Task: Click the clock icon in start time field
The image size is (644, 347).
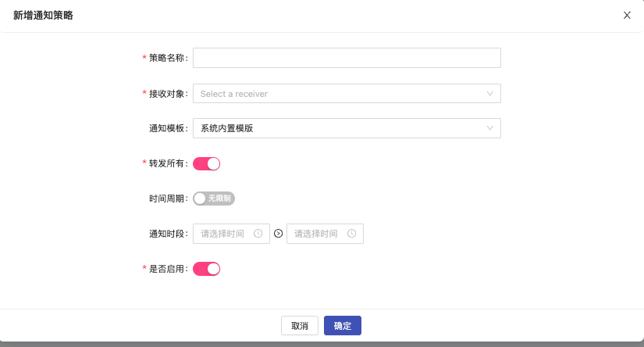Action: point(258,234)
